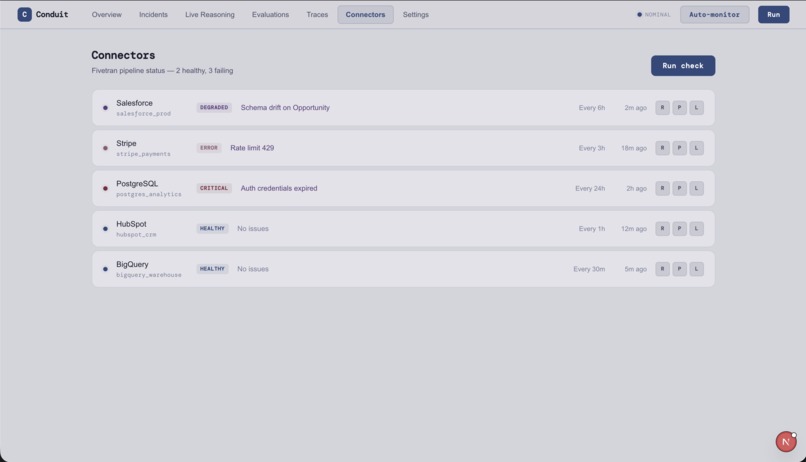This screenshot has height=462, width=806.
Task: Click the R button for Stripe
Action: tap(662, 148)
